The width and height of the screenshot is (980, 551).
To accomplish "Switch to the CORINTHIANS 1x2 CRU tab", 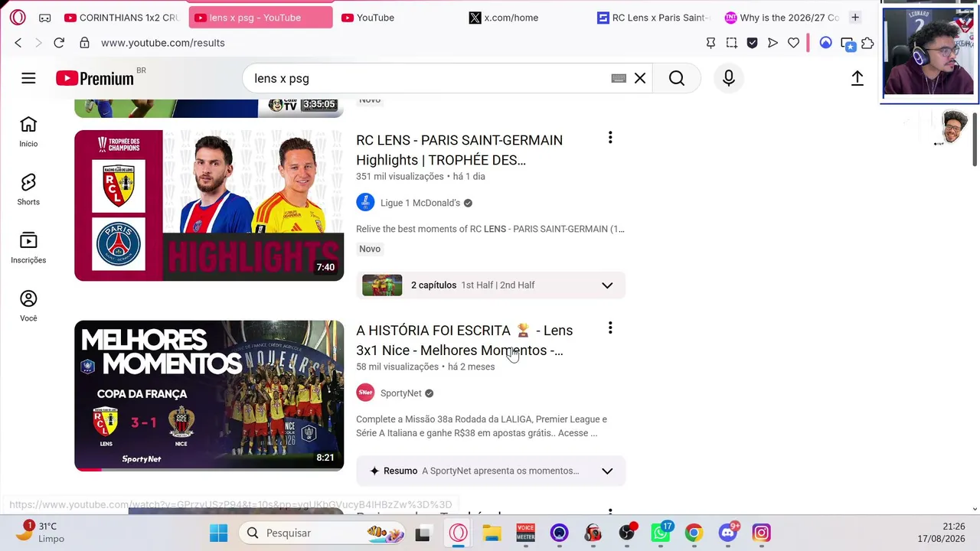I will tap(122, 18).
